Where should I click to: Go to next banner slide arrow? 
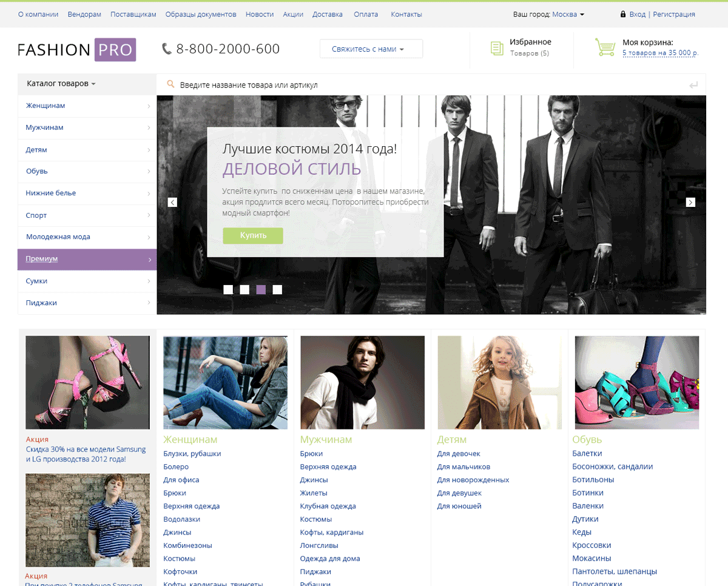690,202
